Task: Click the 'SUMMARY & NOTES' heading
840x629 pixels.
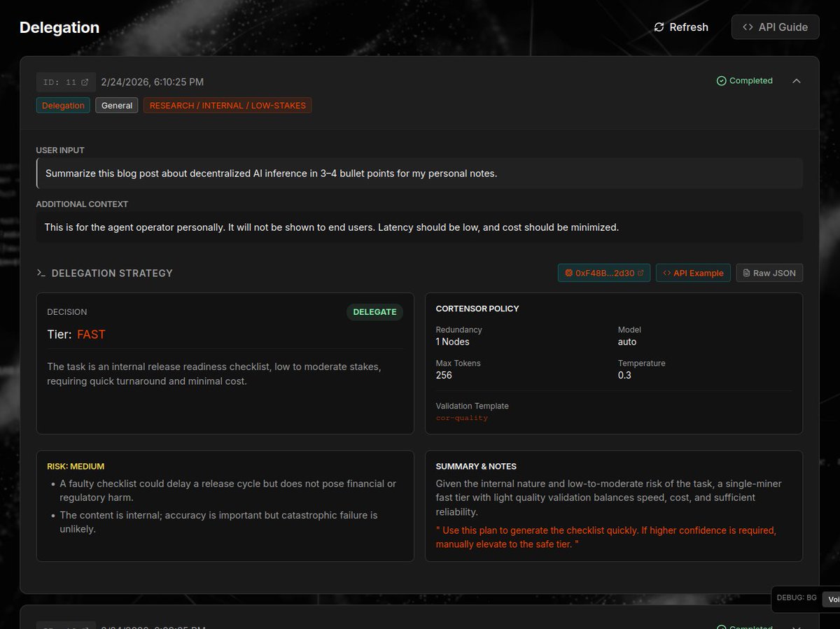Action: 476,466
